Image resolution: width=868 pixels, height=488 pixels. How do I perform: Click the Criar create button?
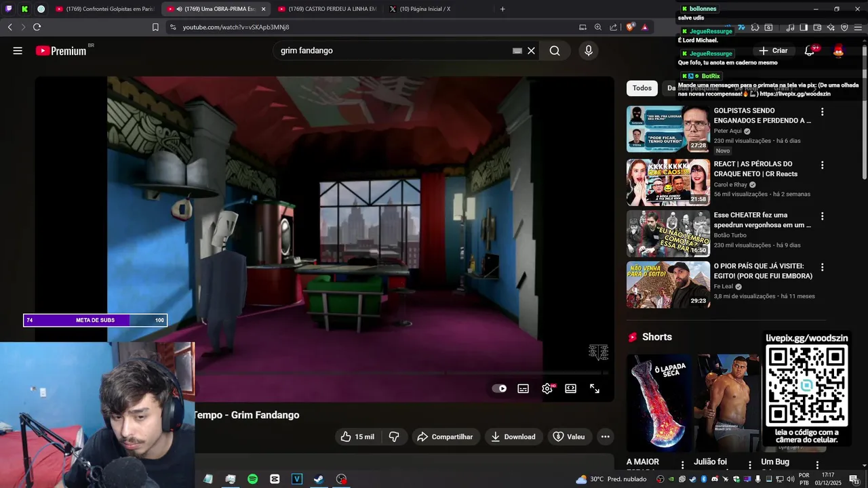(773, 51)
